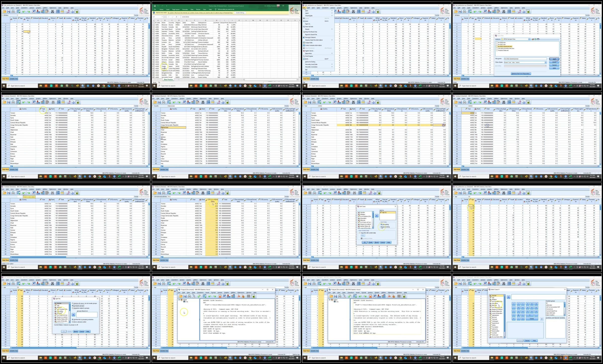Click Undo icon in frame showing Undo tooltip
This screenshot has width=603, height=364.
pos(24,193)
